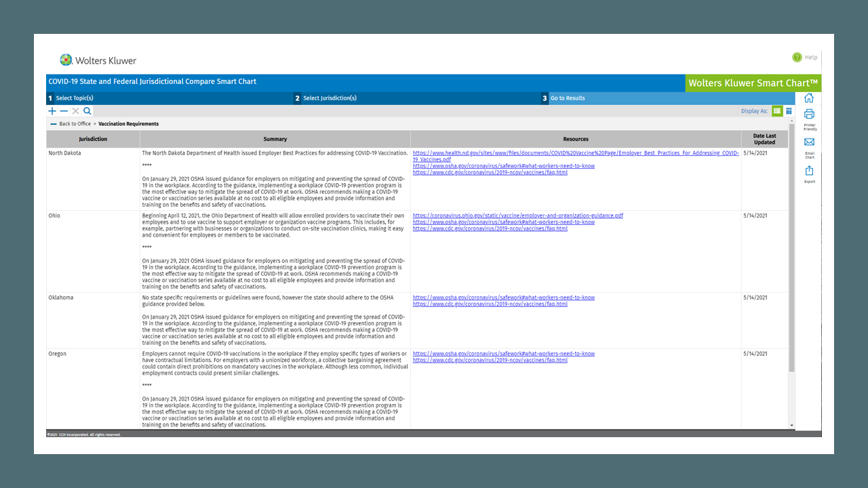
Task: Switch display to column grid view
Action: click(789, 111)
